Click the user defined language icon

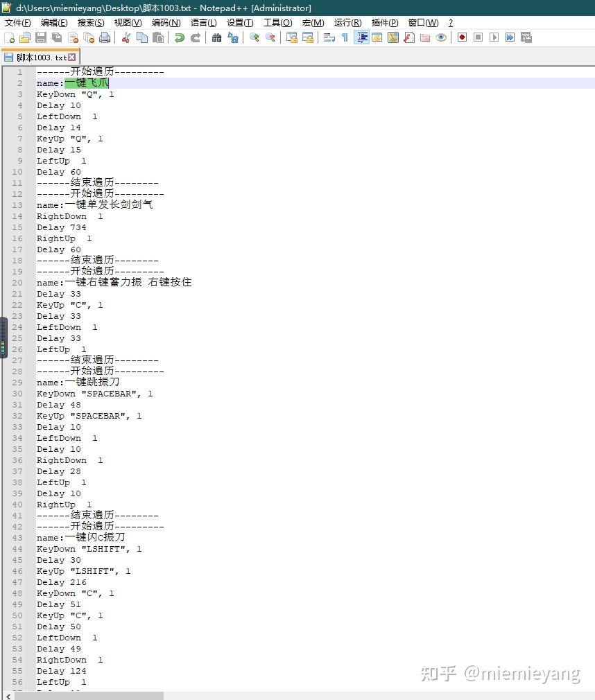pos(377,38)
